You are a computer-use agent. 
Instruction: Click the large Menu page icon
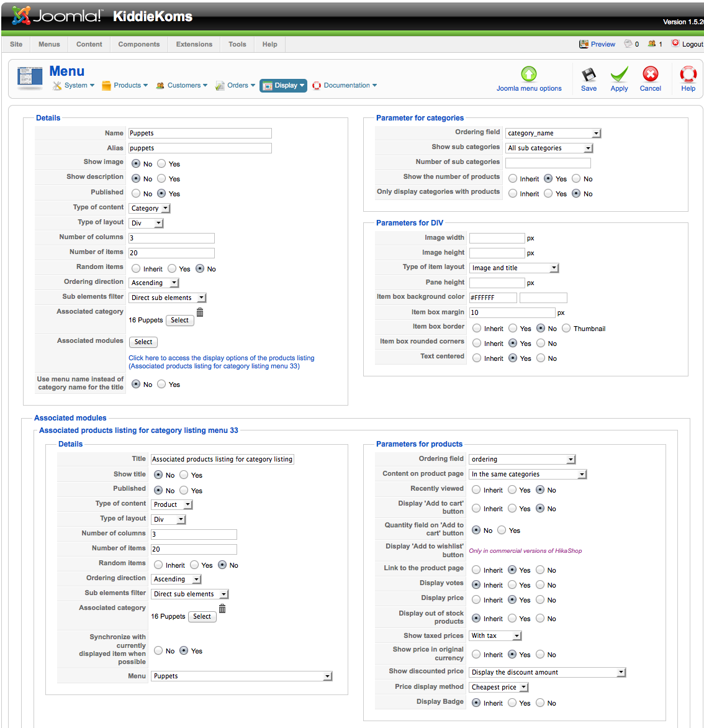30,78
